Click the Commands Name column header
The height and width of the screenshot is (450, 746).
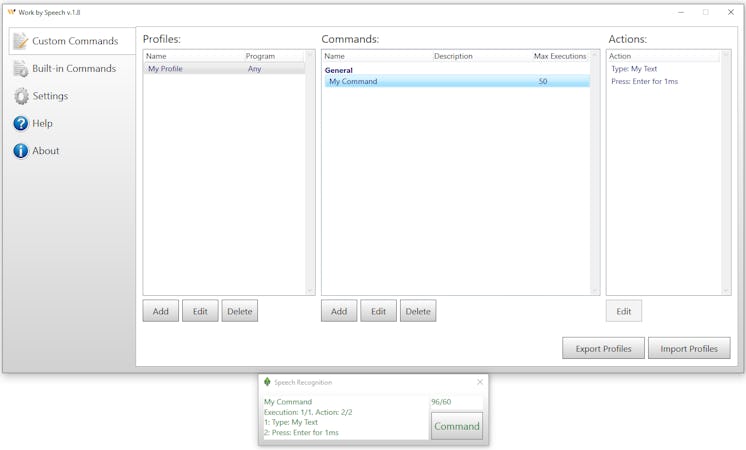tap(377, 56)
